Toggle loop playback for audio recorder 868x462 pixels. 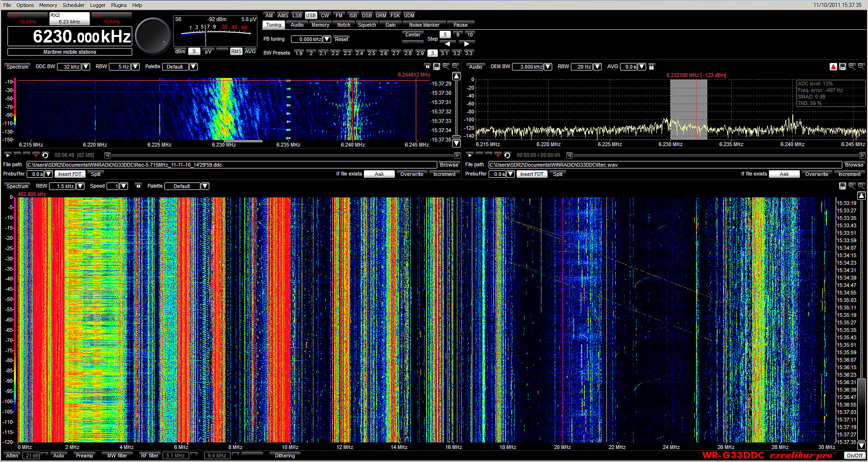[x=507, y=155]
